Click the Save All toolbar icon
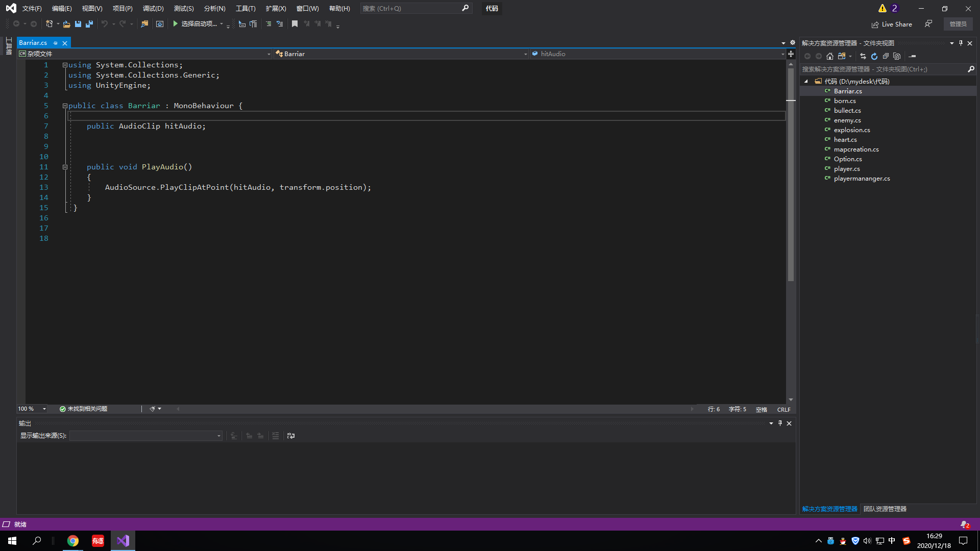Viewport: 980px width, 551px height. click(x=89, y=24)
